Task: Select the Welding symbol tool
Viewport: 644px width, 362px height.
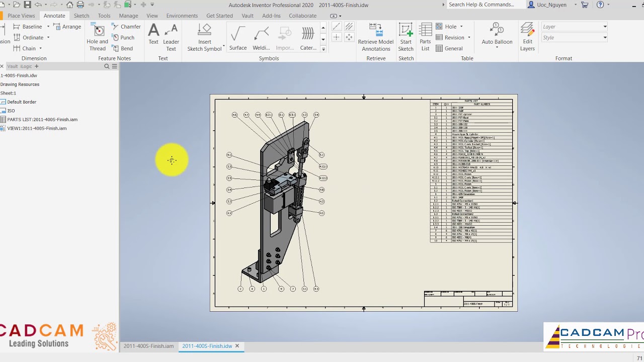Action: click(x=261, y=38)
